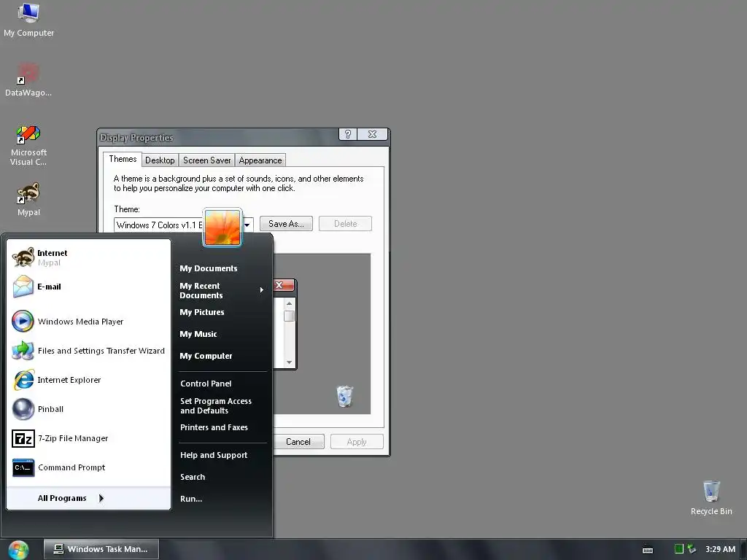Open Control Panel
747x560 pixels.
[x=222, y=384]
